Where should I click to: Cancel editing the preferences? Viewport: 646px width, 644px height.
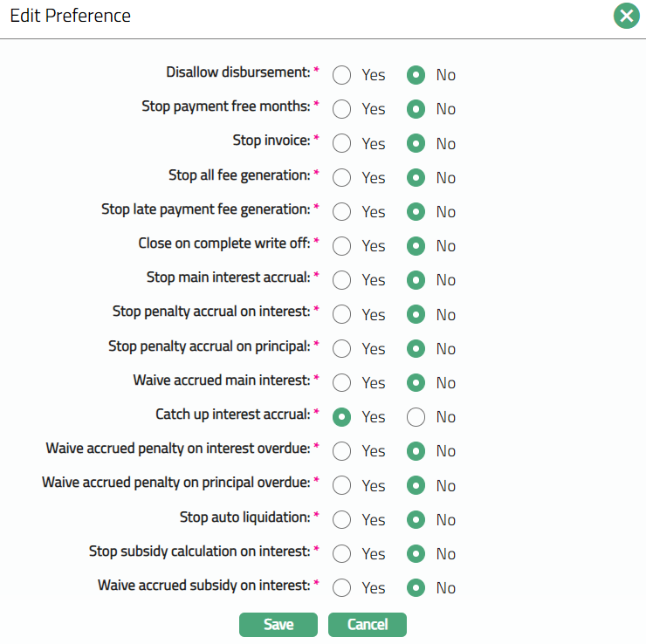tap(367, 624)
